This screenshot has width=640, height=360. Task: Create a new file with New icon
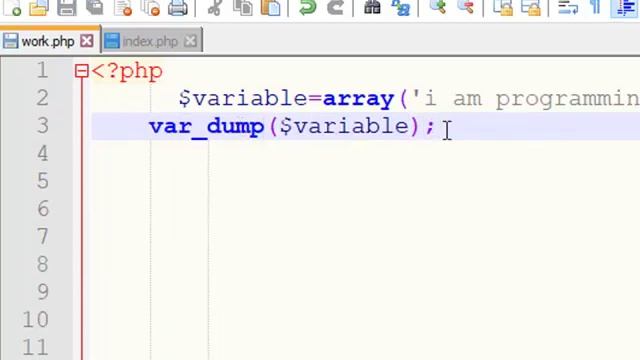point(12,7)
